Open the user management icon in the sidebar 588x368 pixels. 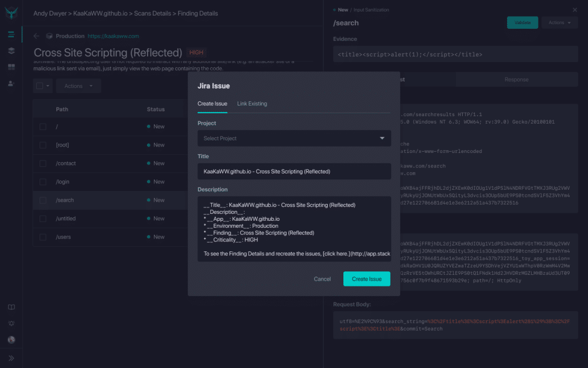tap(11, 83)
